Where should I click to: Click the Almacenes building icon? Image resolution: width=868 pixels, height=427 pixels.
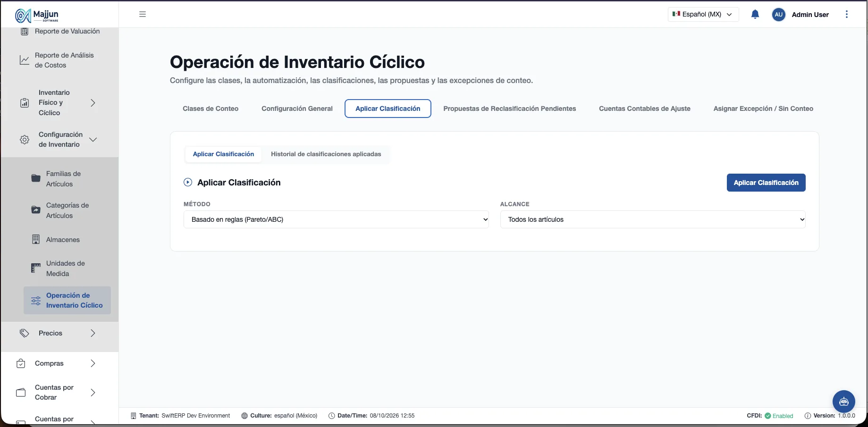(x=36, y=239)
